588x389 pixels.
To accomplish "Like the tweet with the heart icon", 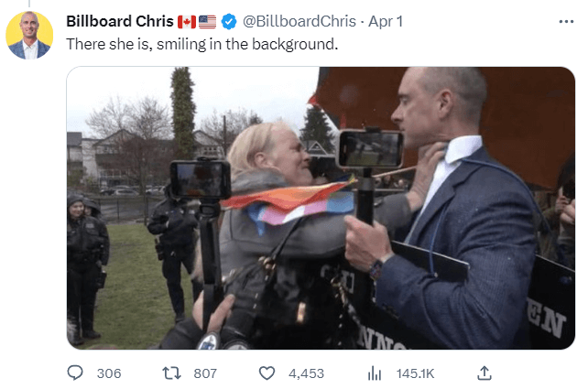I will click(267, 373).
